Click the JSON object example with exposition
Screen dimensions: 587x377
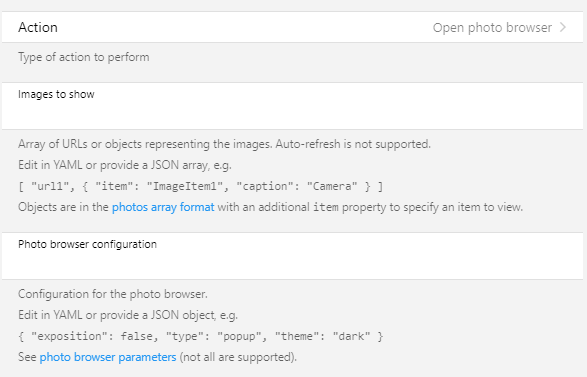point(200,336)
